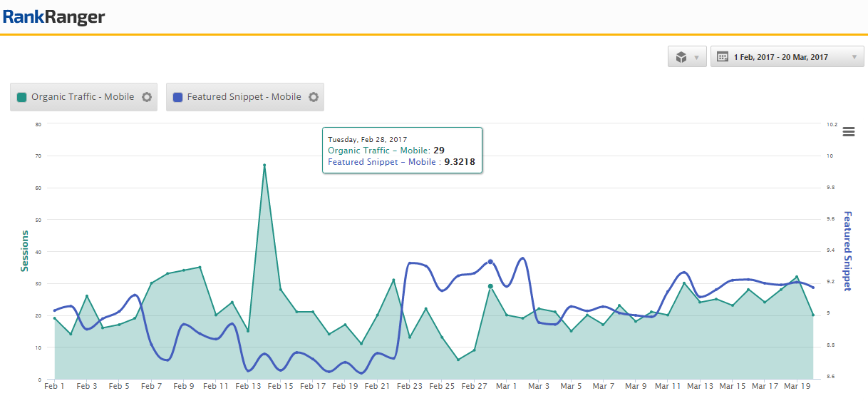Click the teal Organic Traffic color swatch

pyautogui.click(x=22, y=97)
